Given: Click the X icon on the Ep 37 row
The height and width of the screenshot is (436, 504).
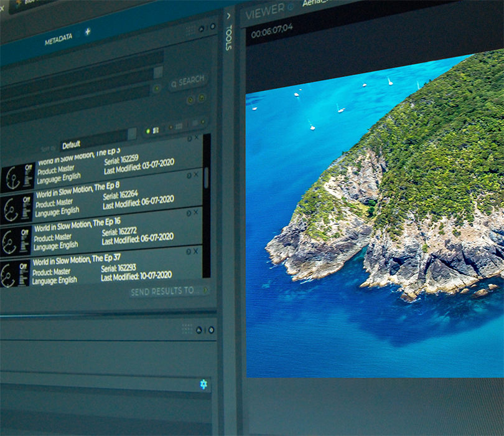Looking at the screenshot, I should (x=197, y=251).
